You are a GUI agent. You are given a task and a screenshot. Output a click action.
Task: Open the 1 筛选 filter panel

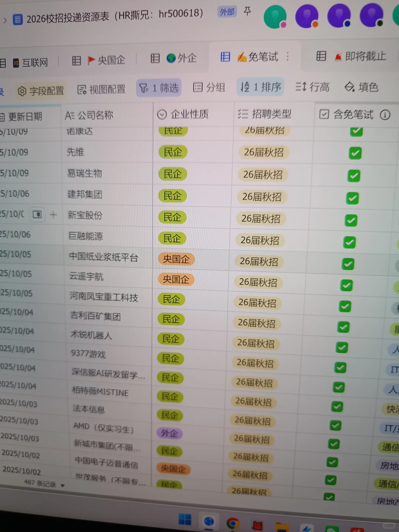(159, 88)
